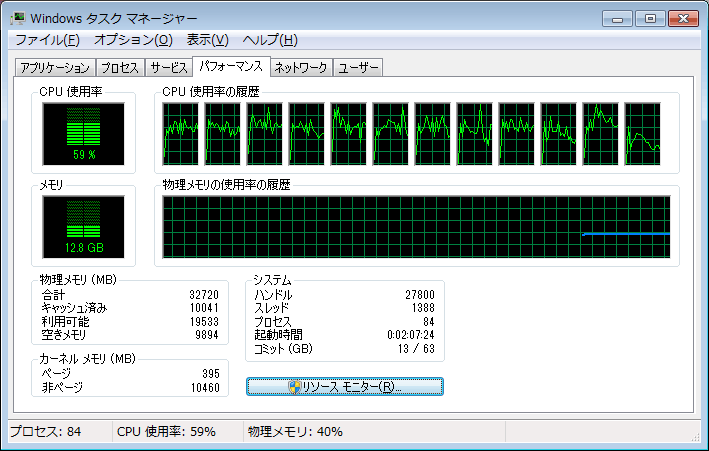
Task: Click the キャッシュ済み value 10041
Action: [204, 308]
